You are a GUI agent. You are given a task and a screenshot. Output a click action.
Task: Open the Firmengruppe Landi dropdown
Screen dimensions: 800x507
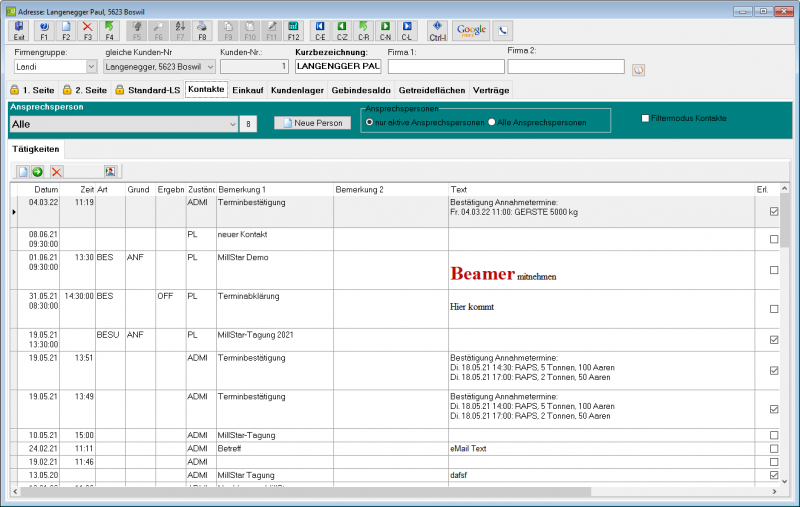tap(91, 67)
